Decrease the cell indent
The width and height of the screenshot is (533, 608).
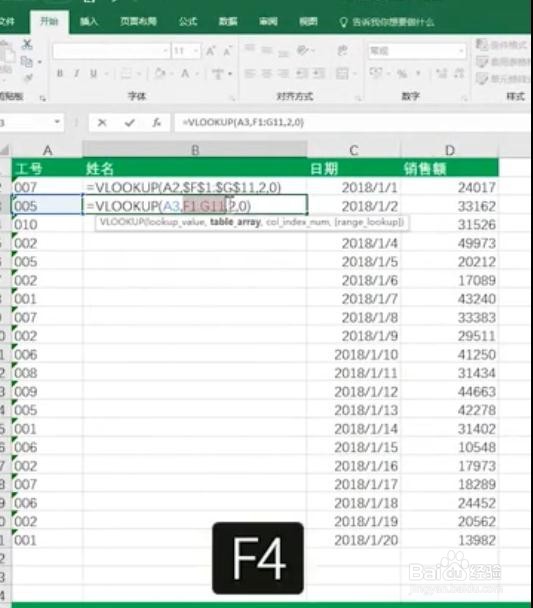click(x=302, y=73)
